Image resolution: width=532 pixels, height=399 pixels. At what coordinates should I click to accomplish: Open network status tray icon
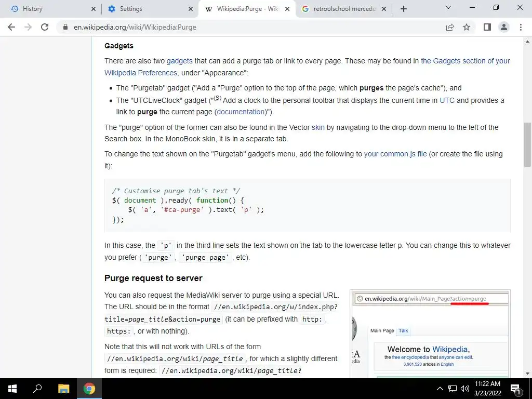pos(453,389)
